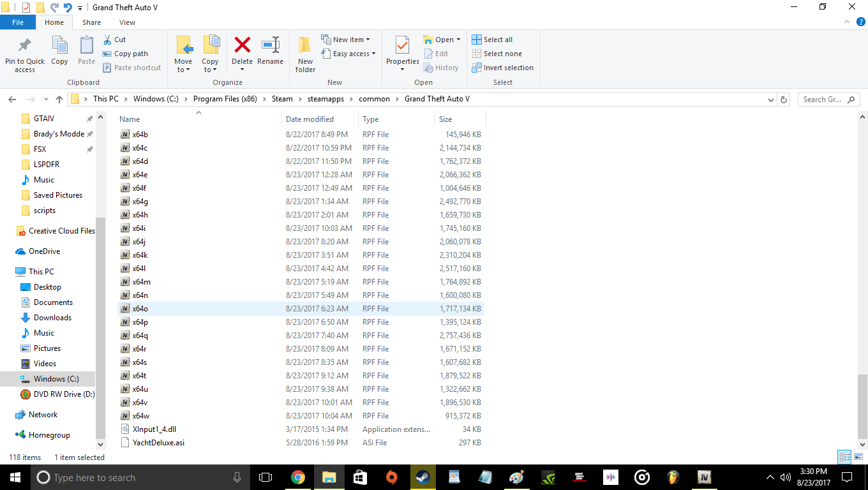This screenshot has height=490, width=868.
Task: Expand the address bar history dropdown
Action: (771, 100)
